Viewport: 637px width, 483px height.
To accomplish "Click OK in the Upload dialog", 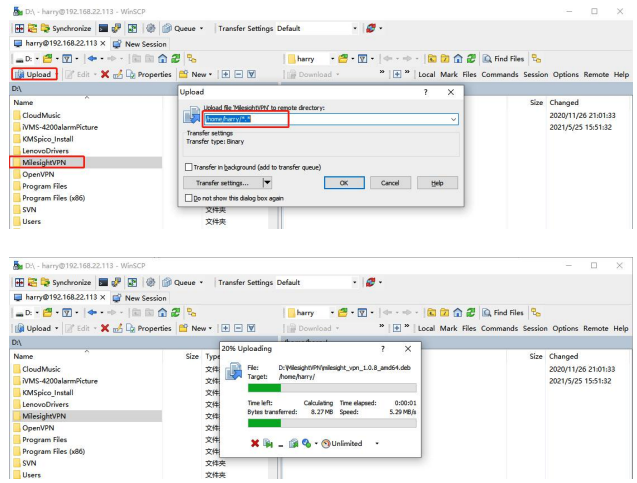I will point(344,183).
